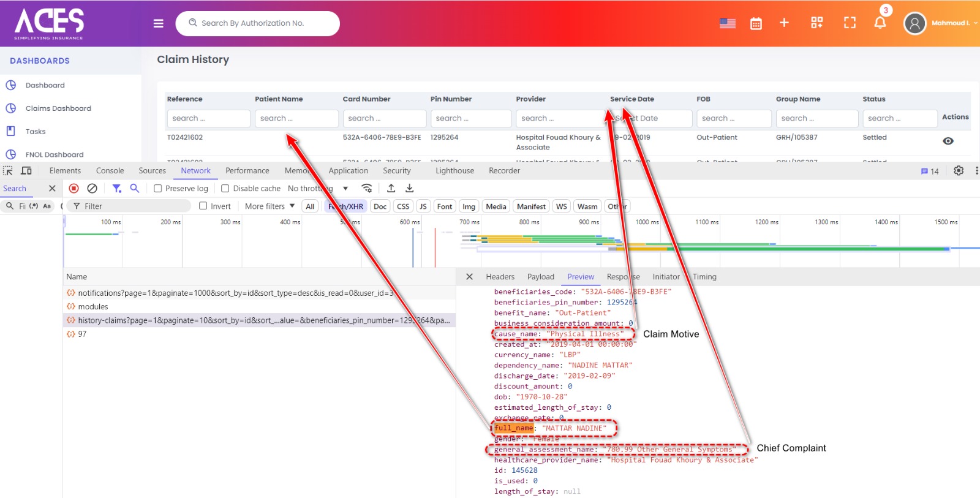Click the hamburger menu icon
Screen dimensions: 980x498
coord(158,23)
